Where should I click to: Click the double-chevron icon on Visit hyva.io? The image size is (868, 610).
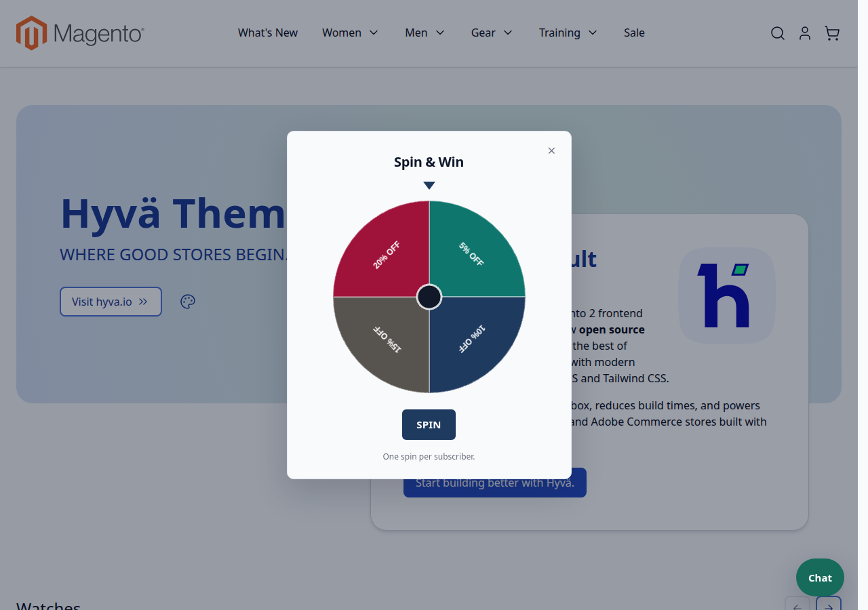(x=143, y=302)
